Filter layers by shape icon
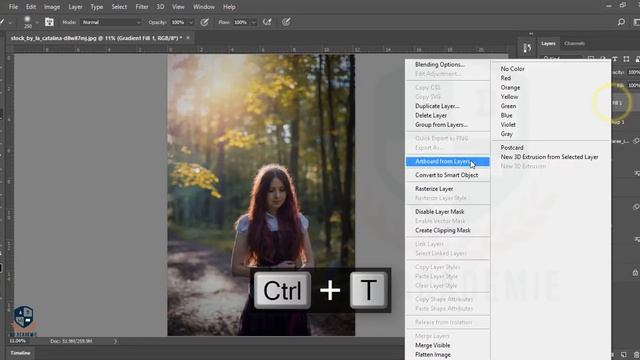This screenshot has width=640, height=360. 626,59
